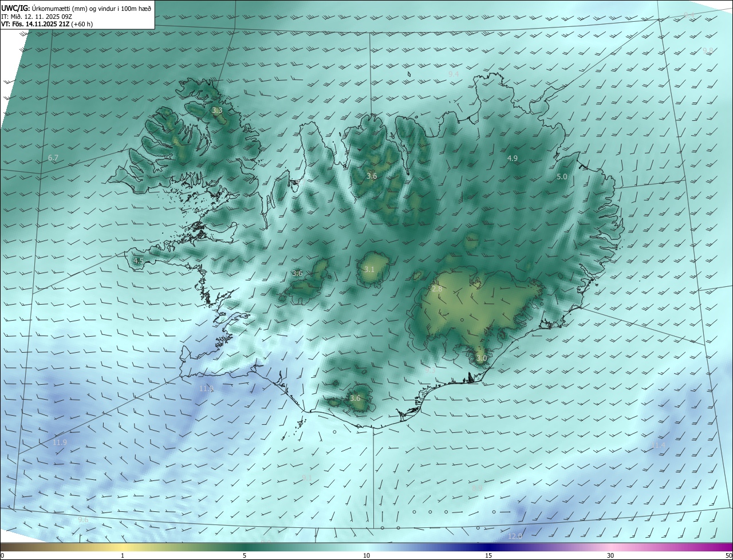This screenshot has width=733, height=560.
Task: Click the 3.3 value label in the Westfjords
Action: [217, 110]
